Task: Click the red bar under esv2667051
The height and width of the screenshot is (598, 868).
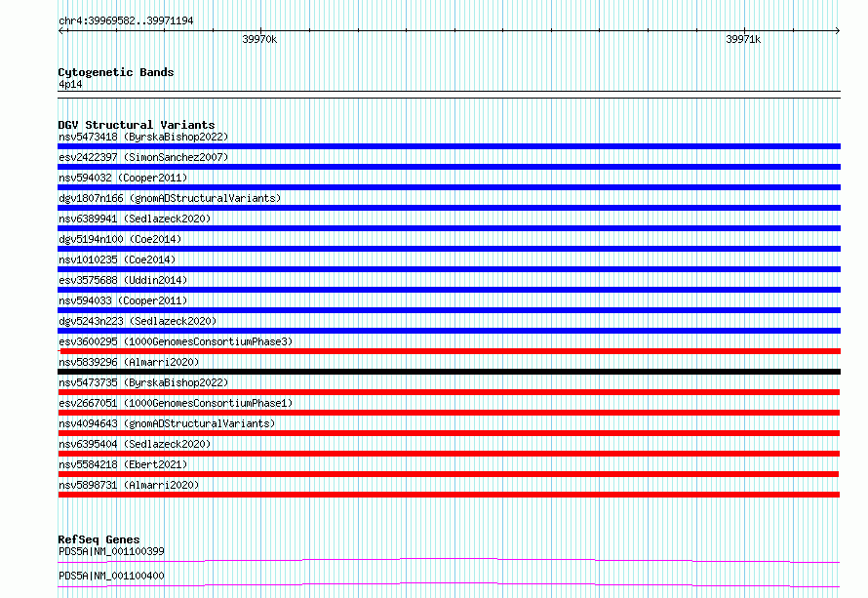Action: click(x=449, y=413)
